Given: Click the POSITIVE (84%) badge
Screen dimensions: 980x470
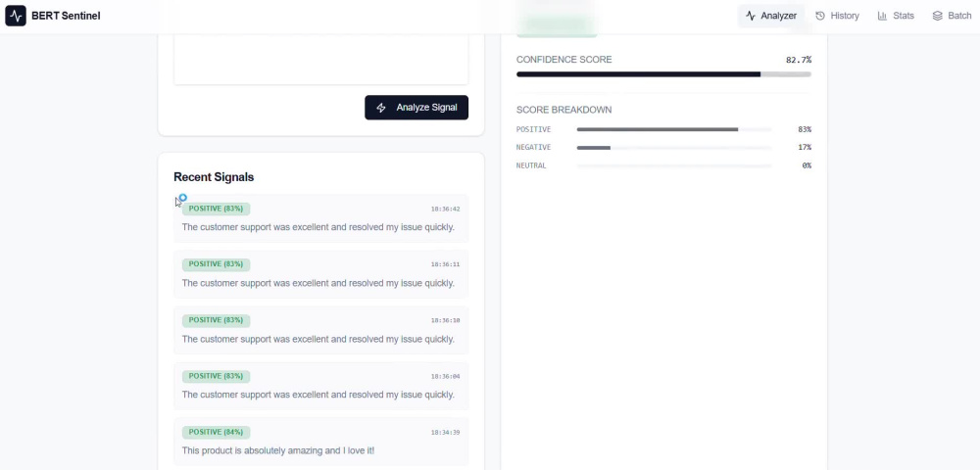Looking at the screenshot, I should pos(216,432).
